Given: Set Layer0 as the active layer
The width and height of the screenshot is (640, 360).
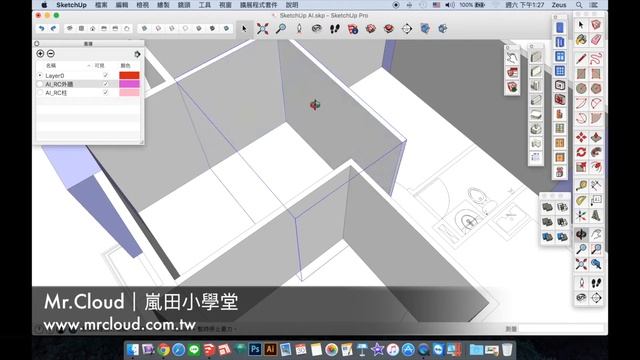Looking at the screenshot, I should point(40,76).
